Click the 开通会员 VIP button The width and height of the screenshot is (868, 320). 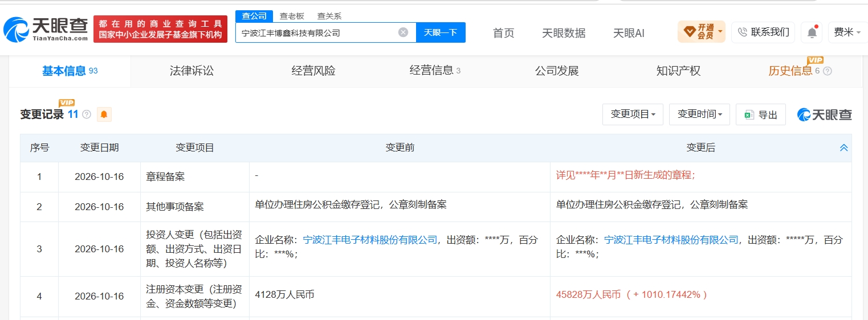coord(702,32)
